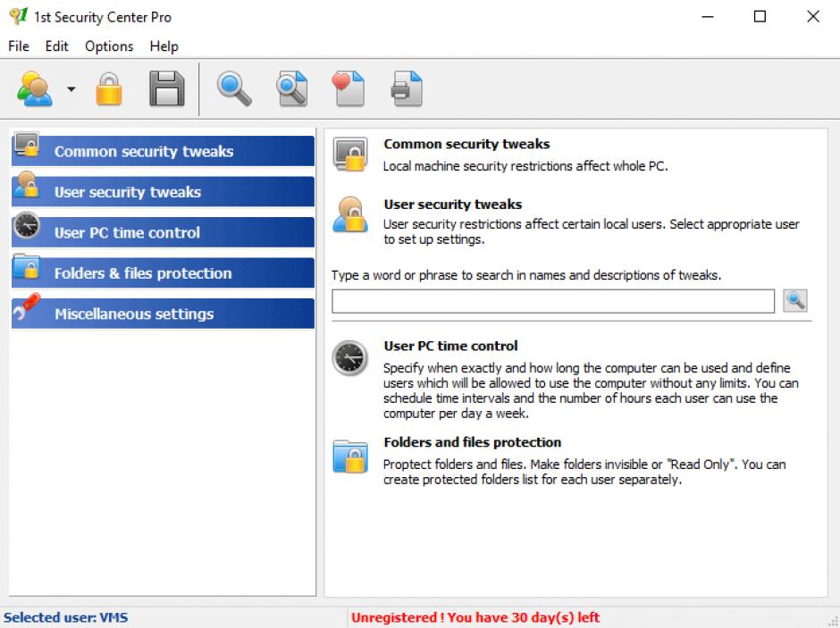Open the Options menu

tap(109, 46)
